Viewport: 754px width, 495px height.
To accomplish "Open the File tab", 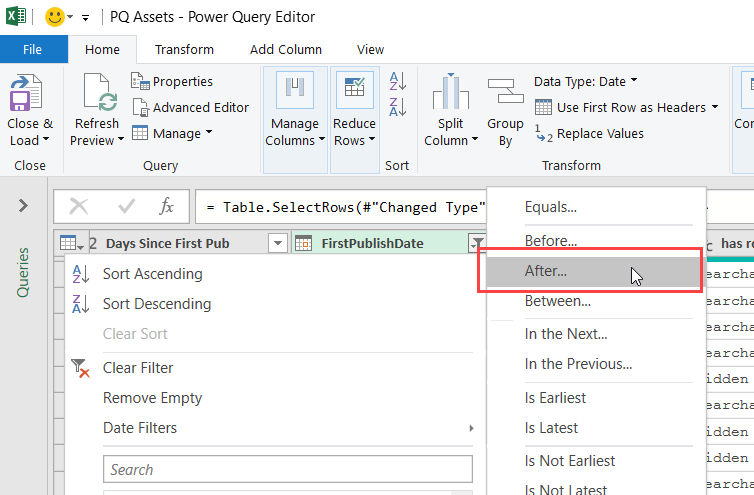I will [33, 50].
